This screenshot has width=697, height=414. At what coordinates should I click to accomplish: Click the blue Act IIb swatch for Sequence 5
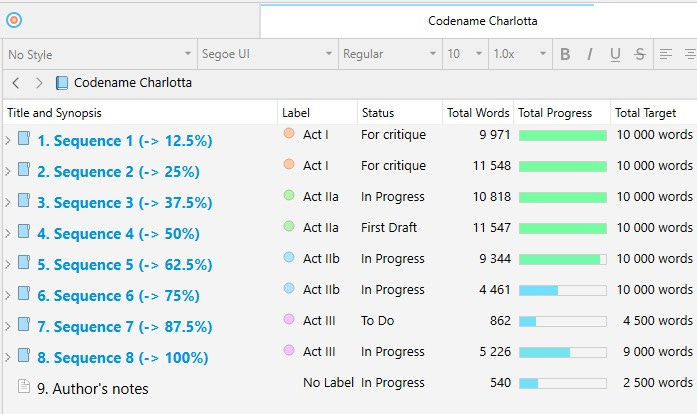click(x=289, y=257)
